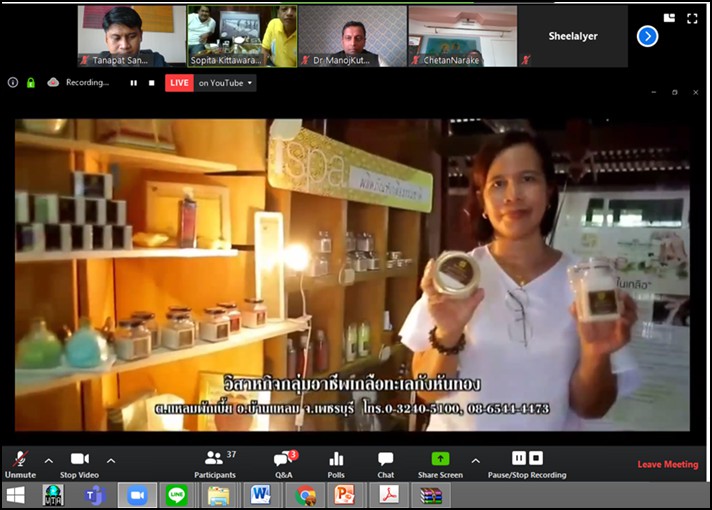Leave the meeting
The image size is (712, 510).
point(667,465)
